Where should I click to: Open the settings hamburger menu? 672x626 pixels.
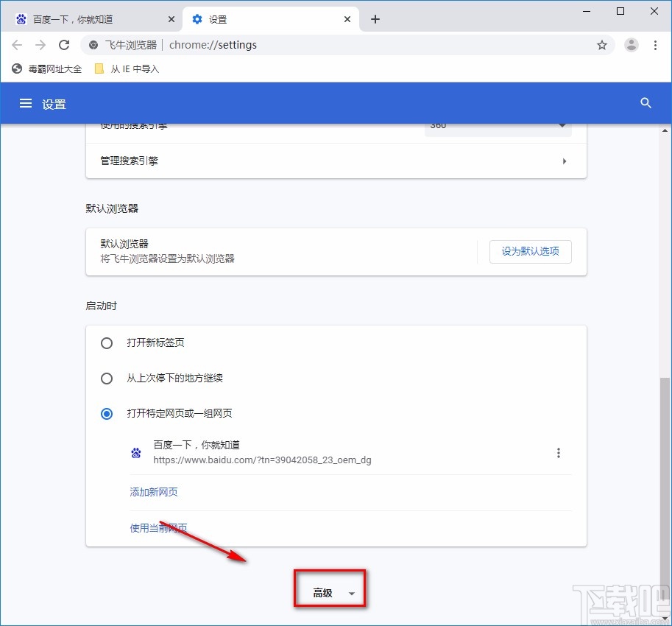[26, 103]
